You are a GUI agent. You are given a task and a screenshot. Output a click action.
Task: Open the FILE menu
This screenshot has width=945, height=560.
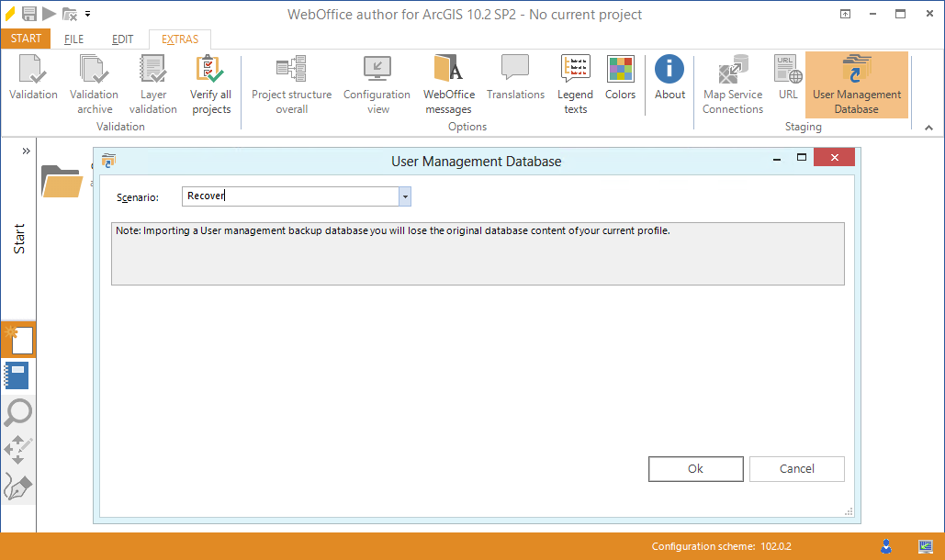72,39
